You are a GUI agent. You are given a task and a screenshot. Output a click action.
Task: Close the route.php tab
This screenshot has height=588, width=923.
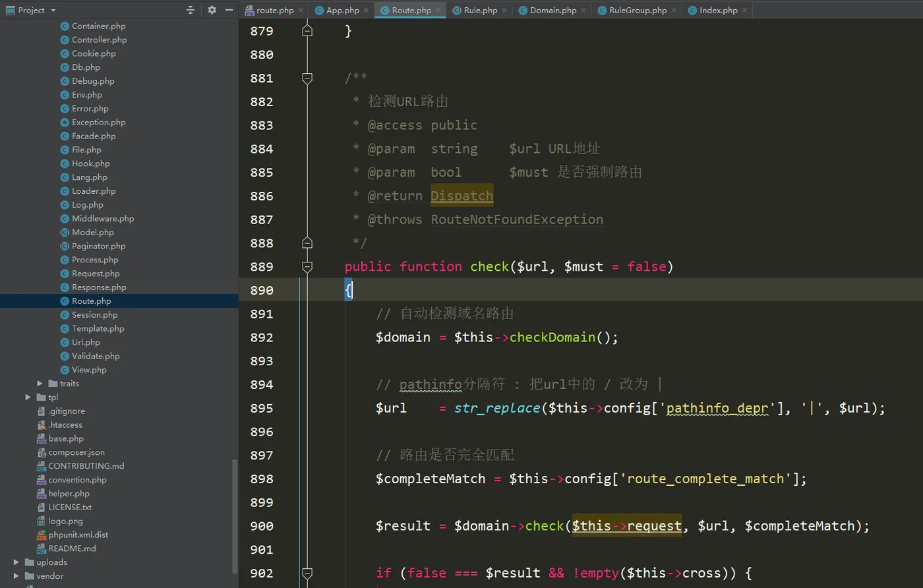coord(301,10)
